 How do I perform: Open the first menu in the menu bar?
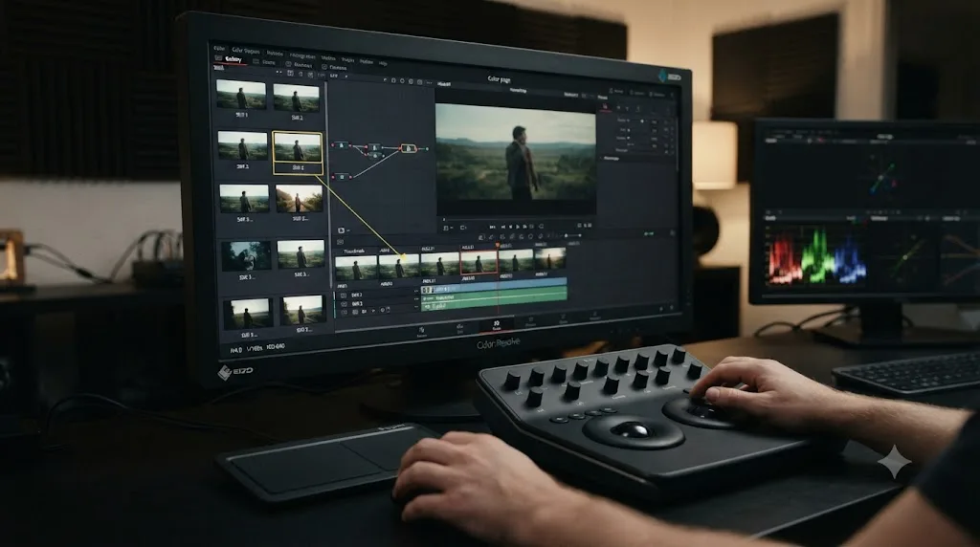(219, 49)
